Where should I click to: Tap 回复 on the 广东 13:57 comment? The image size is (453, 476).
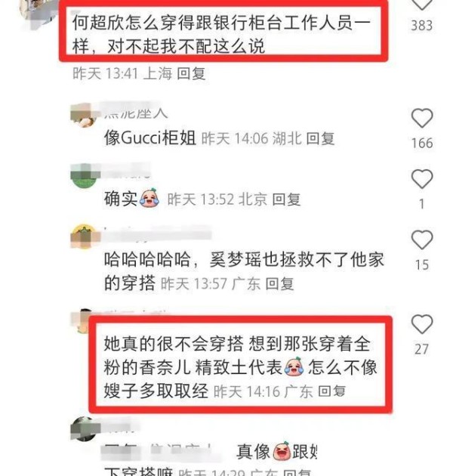click(x=279, y=284)
